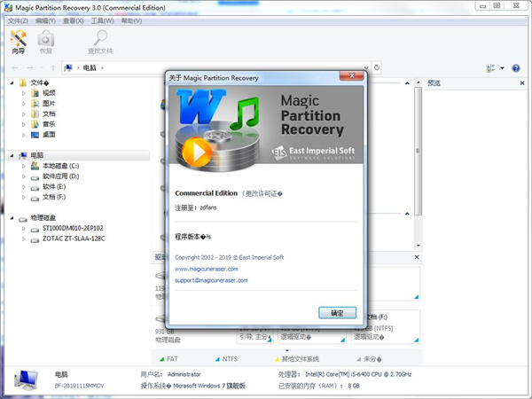Collapse the 物理磁盘 tree node

click(x=12, y=218)
